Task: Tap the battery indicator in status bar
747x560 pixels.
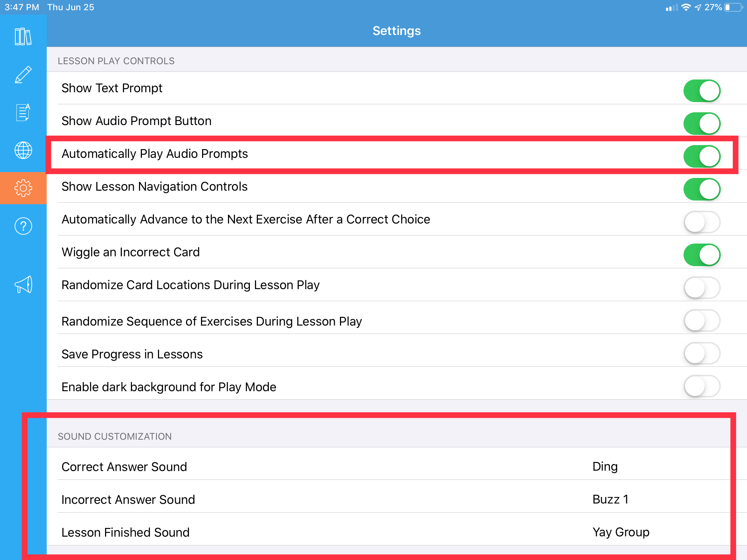Action: coord(734,7)
